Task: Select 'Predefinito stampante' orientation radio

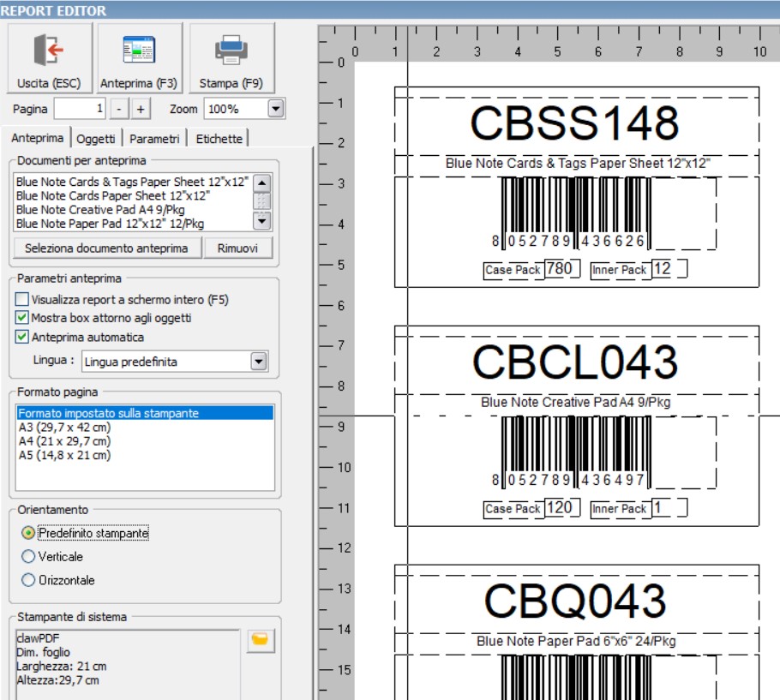Action: [28, 533]
